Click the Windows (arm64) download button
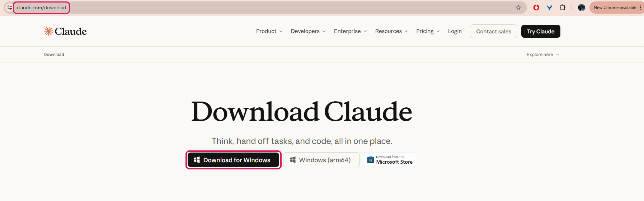 tap(321, 160)
